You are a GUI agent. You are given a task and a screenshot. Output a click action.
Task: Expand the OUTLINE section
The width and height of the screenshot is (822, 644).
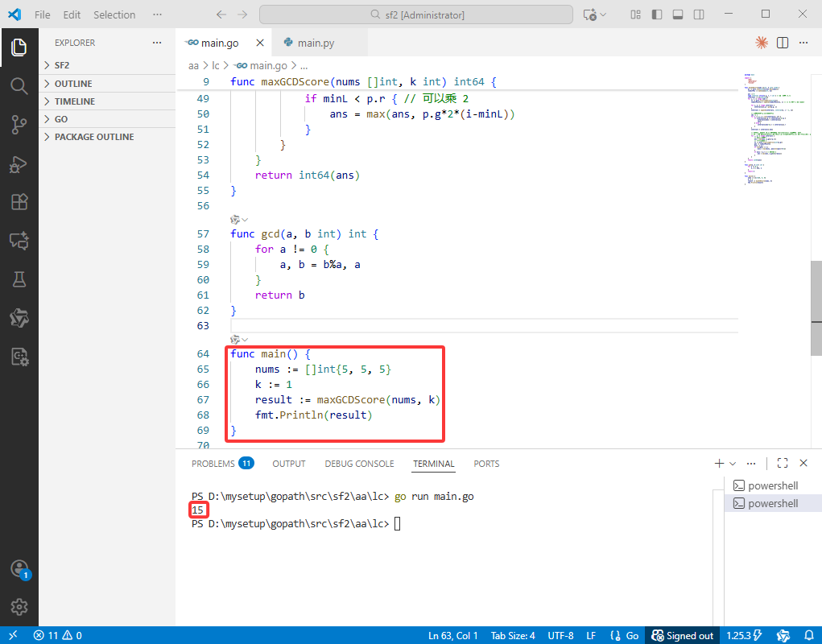pos(107,84)
